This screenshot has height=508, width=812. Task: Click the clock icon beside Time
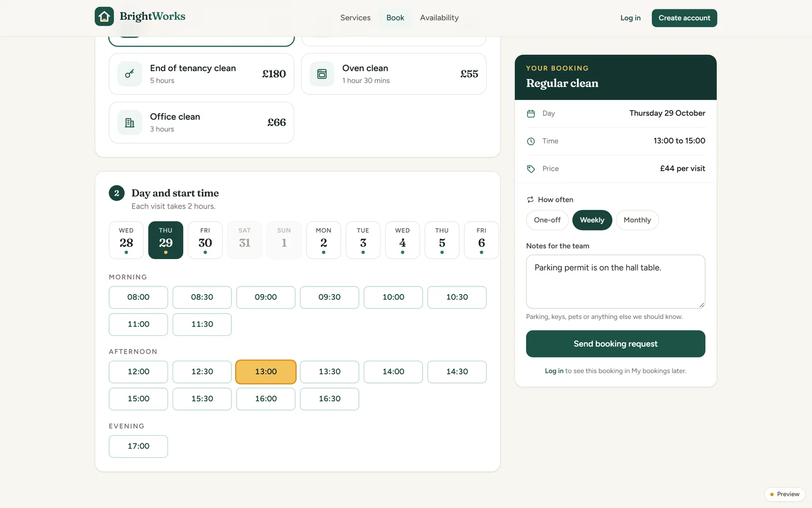531,141
